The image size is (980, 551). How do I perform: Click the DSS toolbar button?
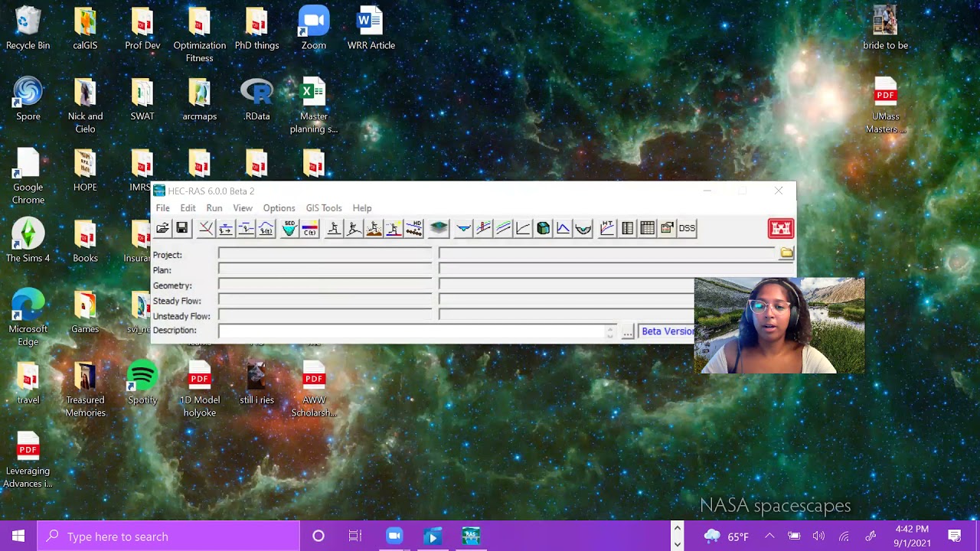pos(687,228)
